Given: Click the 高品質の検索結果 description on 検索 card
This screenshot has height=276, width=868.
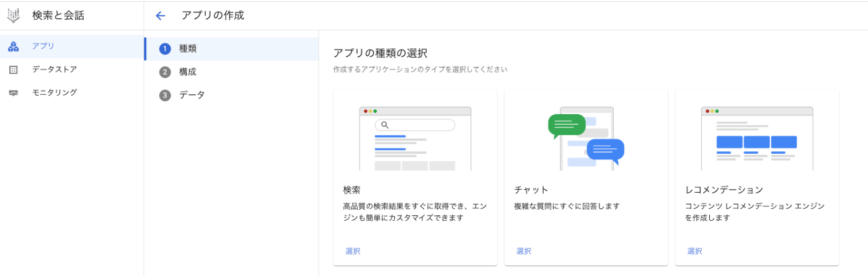Looking at the screenshot, I should (x=415, y=212).
